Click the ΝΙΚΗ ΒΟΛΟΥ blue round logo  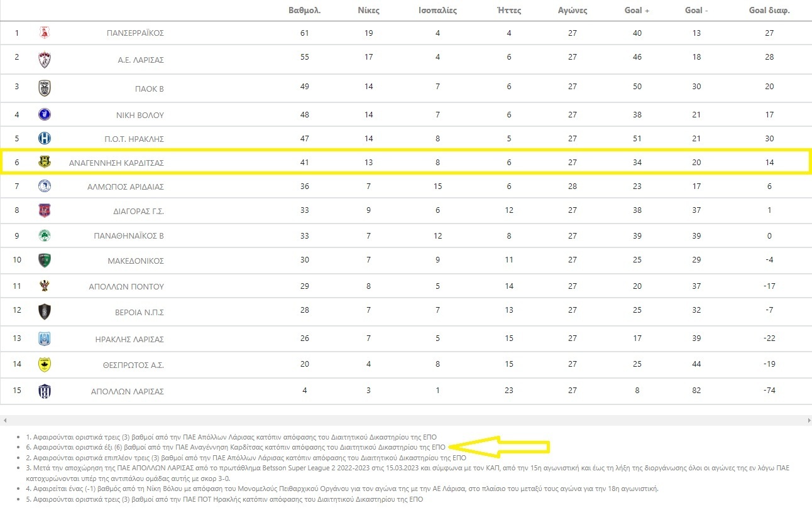45,114
